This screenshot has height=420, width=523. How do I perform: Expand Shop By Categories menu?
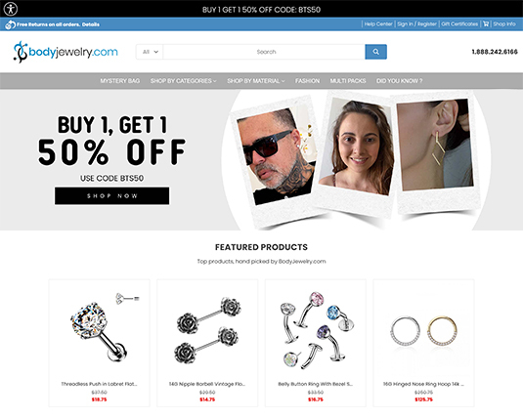(x=183, y=81)
